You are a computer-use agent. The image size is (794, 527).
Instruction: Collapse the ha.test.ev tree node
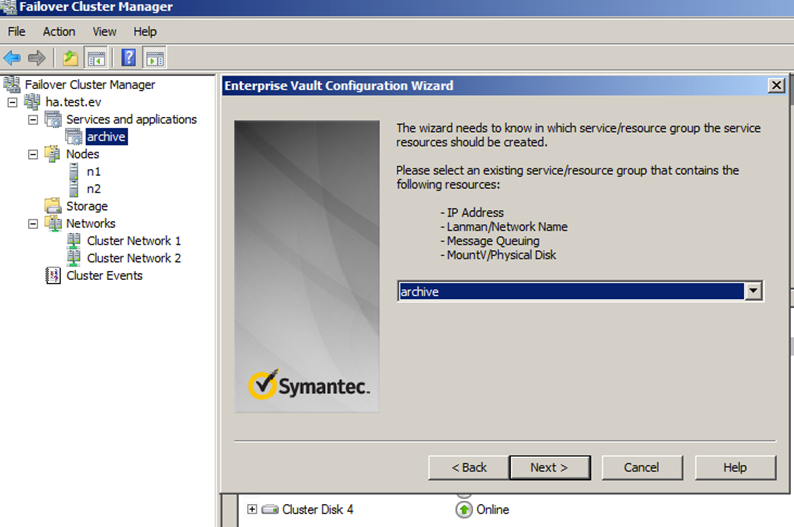[x=12, y=102]
